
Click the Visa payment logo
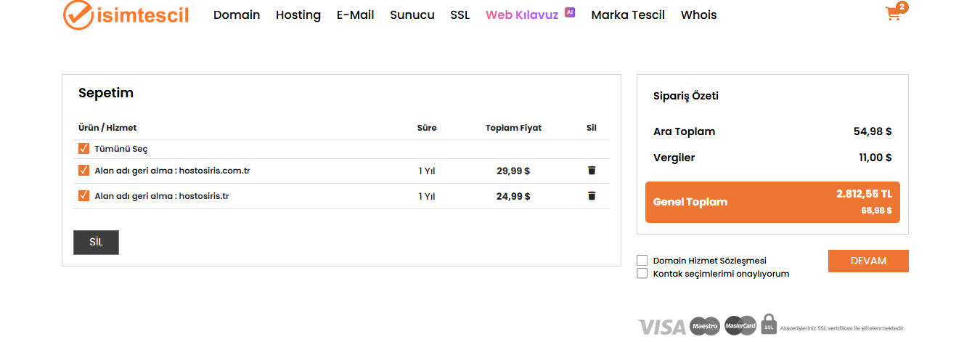point(661,327)
